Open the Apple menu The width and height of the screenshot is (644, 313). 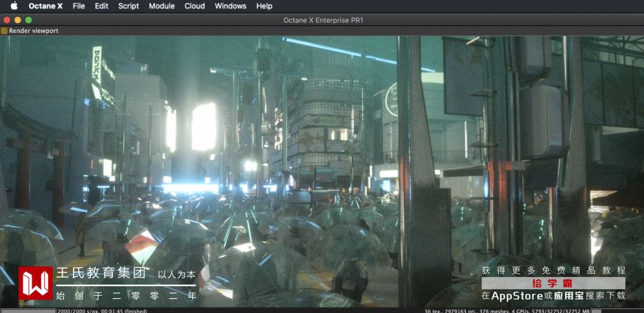(14, 6)
